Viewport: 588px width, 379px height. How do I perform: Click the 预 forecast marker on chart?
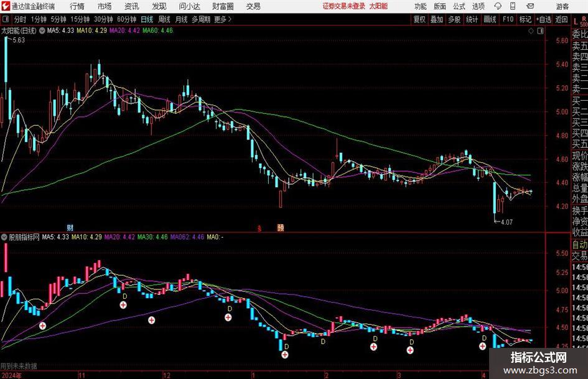click(x=281, y=227)
